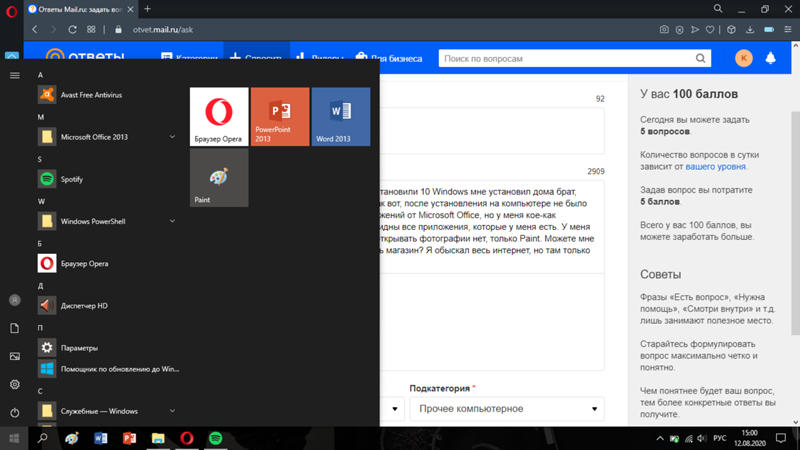Open PowerPoint from the taskbar
The width and height of the screenshot is (800, 450).
pyautogui.click(x=129, y=438)
